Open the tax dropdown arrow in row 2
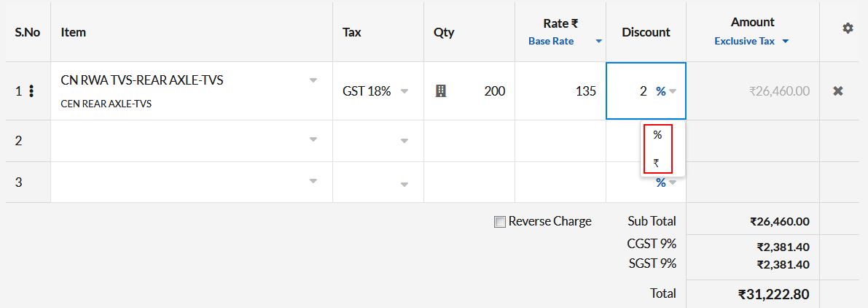This screenshot has height=308, width=868. pos(404,142)
